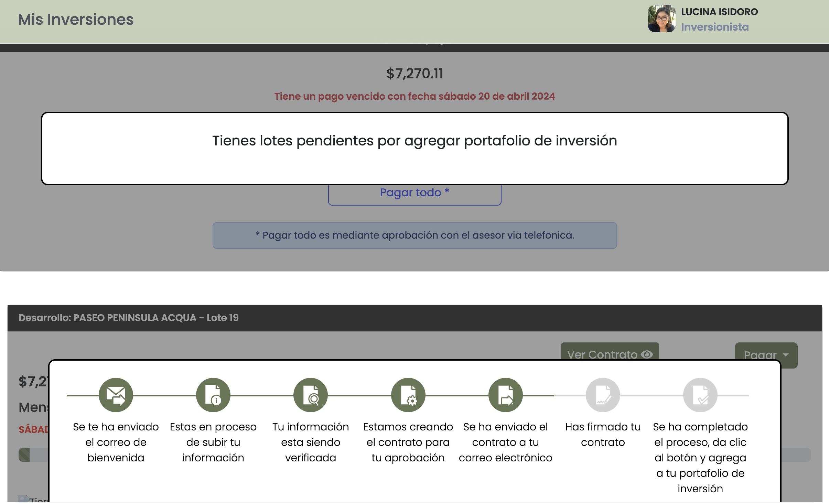The width and height of the screenshot is (829, 504).
Task: Click the process completed step icon
Action: pyautogui.click(x=700, y=395)
